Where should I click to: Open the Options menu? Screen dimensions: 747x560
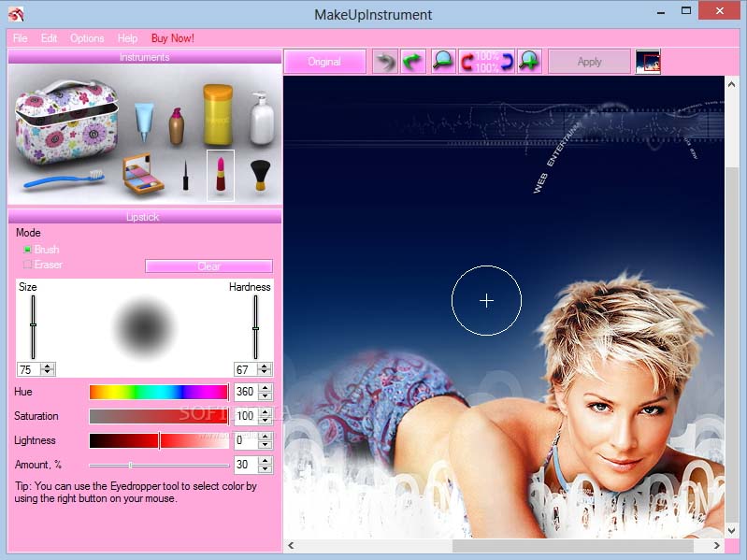[87, 38]
